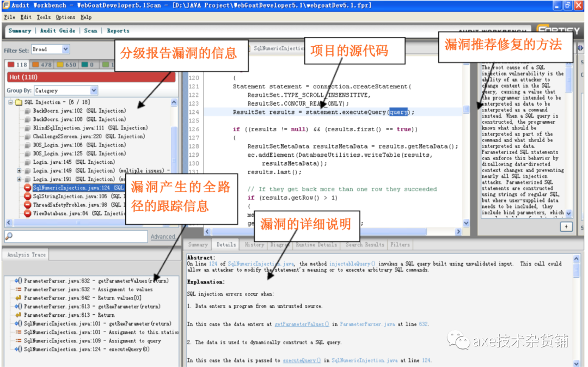Click icon of Return values[0] trace step
The image size is (588, 367).
tap(18, 298)
